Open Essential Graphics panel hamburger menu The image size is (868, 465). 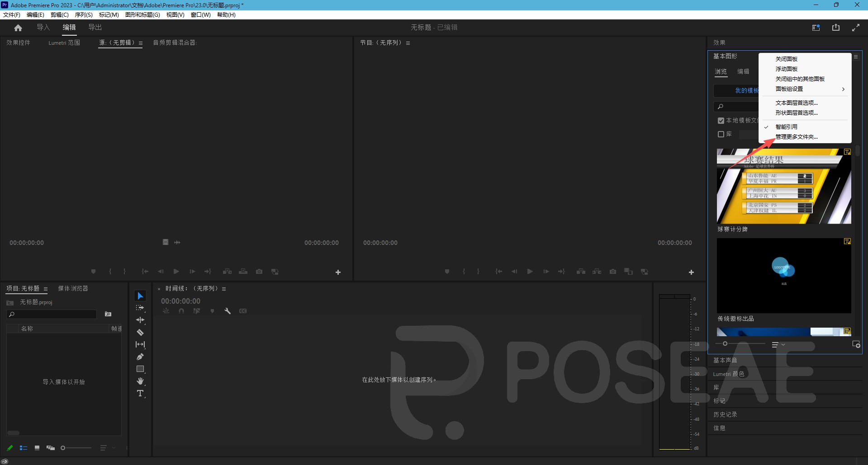(x=856, y=57)
